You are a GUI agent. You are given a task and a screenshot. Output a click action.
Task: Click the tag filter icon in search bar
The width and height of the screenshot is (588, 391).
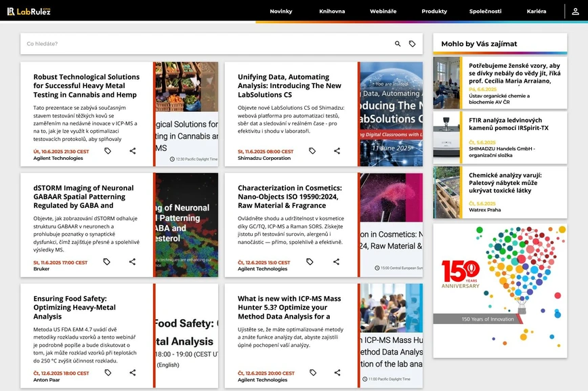tap(412, 43)
